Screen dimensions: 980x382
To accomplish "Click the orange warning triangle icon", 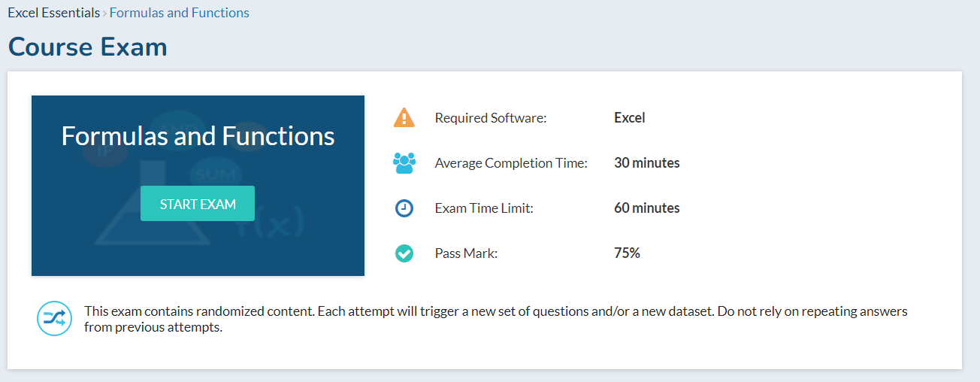I will (404, 118).
